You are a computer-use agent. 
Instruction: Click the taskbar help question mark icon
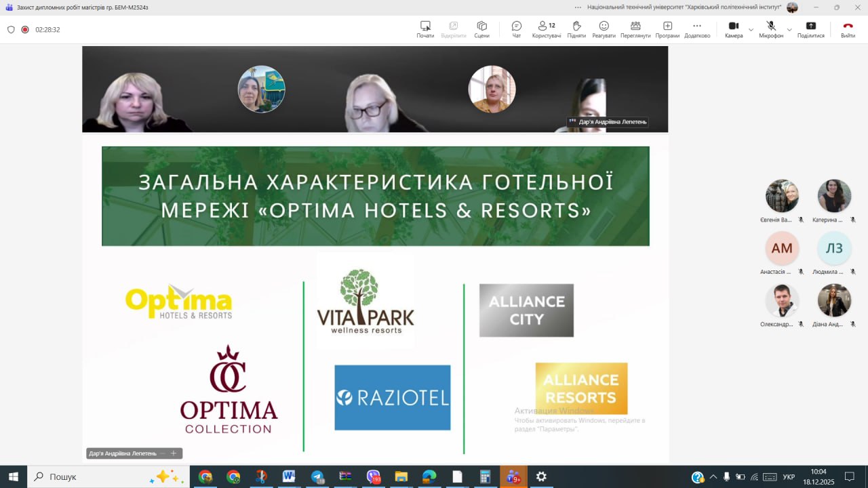pyautogui.click(x=697, y=477)
